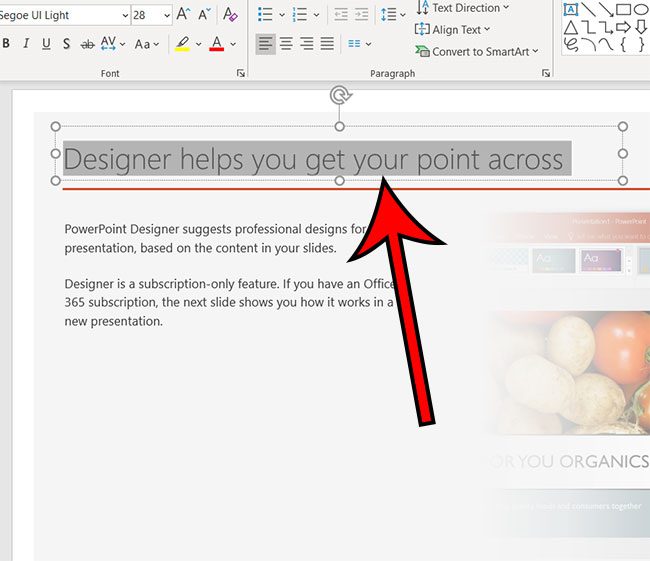Open Font dialog launcher
The width and height of the screenshot is (650, 561).
tap(240, 74)
